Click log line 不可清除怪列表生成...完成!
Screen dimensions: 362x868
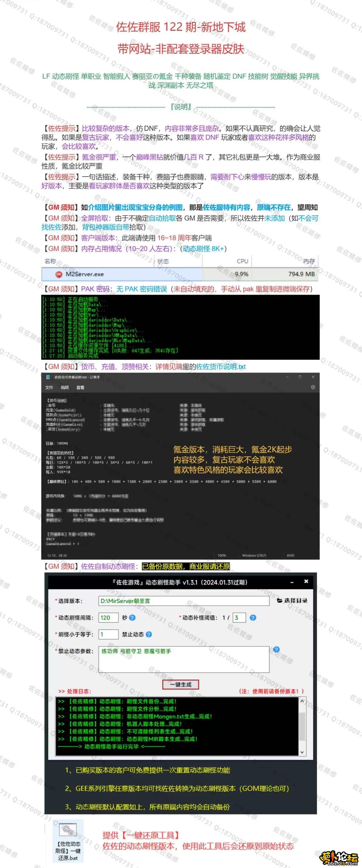pos(125,731)
